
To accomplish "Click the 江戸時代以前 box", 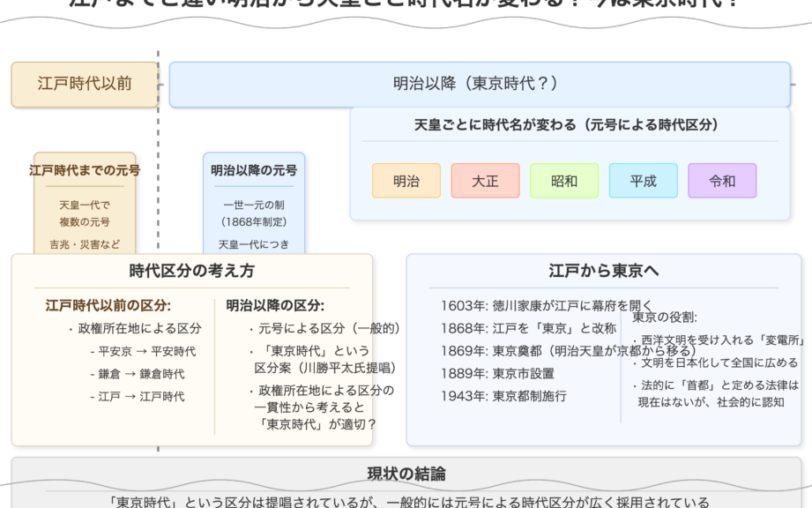I will click(85, 84).
